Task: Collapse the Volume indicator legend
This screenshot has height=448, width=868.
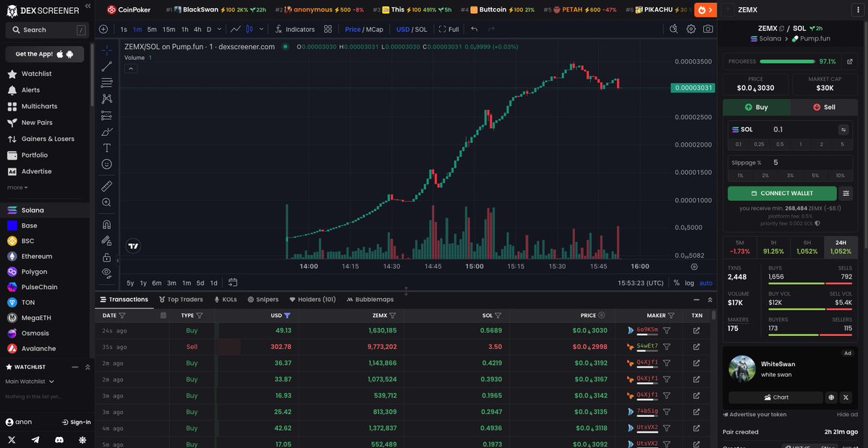Action: [131, 68]
